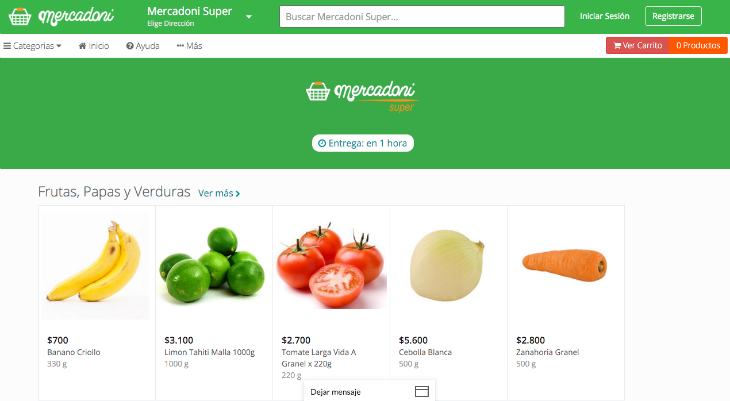Go to Inicio home link
The image size is (730, 401).
coord(94,46)
